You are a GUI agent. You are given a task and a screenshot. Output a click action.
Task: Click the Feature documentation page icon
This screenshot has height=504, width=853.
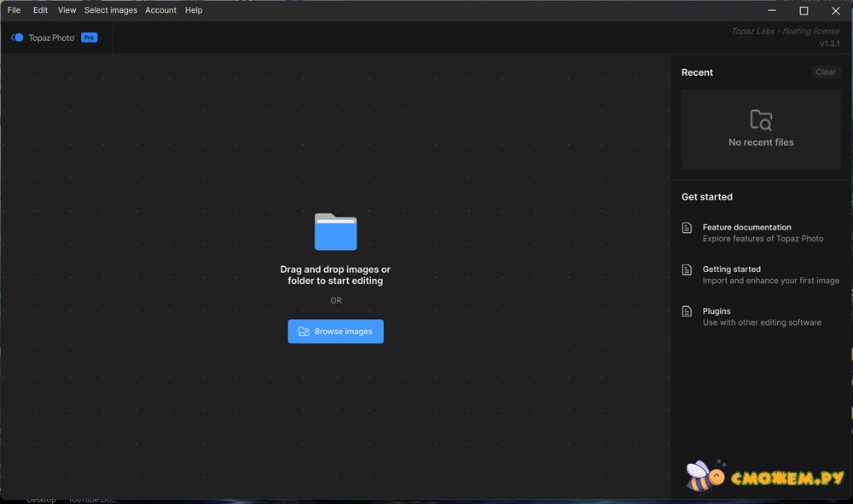687,228
